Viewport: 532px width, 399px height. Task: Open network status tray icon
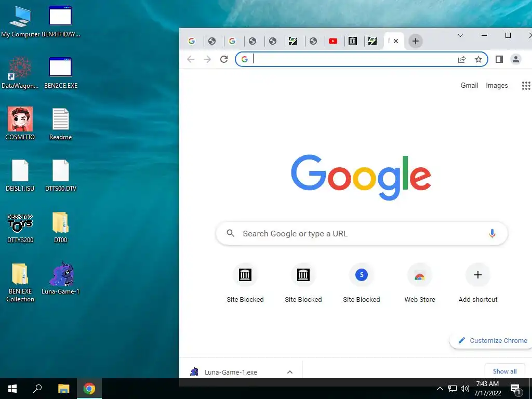pos(453,389)
